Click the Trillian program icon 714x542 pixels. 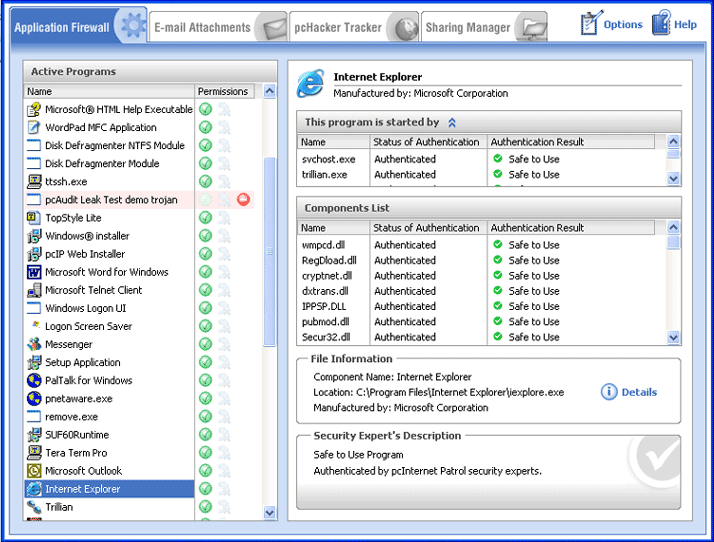tap(34, 507)
